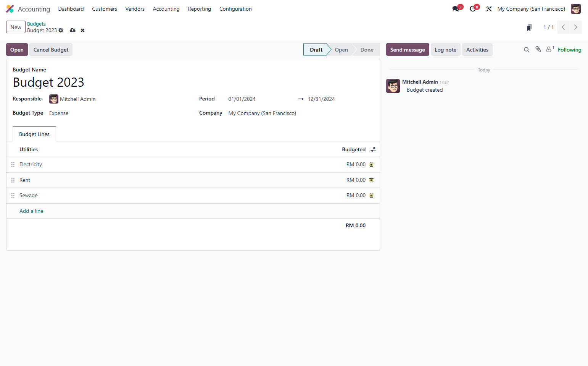Click the Rent row drag handle
Viewport: 588px width, 366px height.
pos(13,180)
